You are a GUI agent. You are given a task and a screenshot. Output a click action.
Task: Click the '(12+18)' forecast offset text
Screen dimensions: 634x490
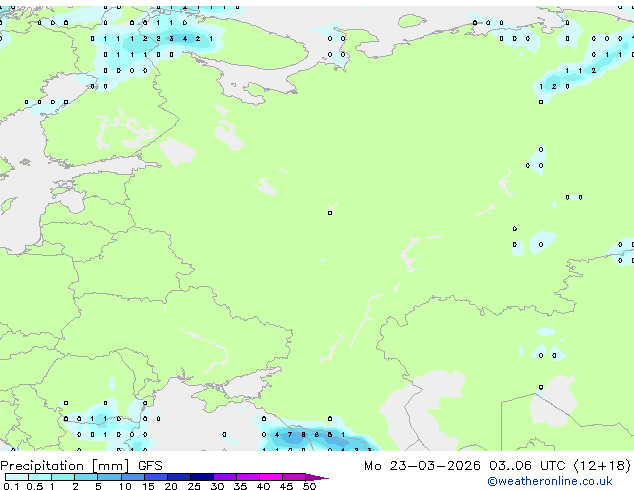(602, 466)
